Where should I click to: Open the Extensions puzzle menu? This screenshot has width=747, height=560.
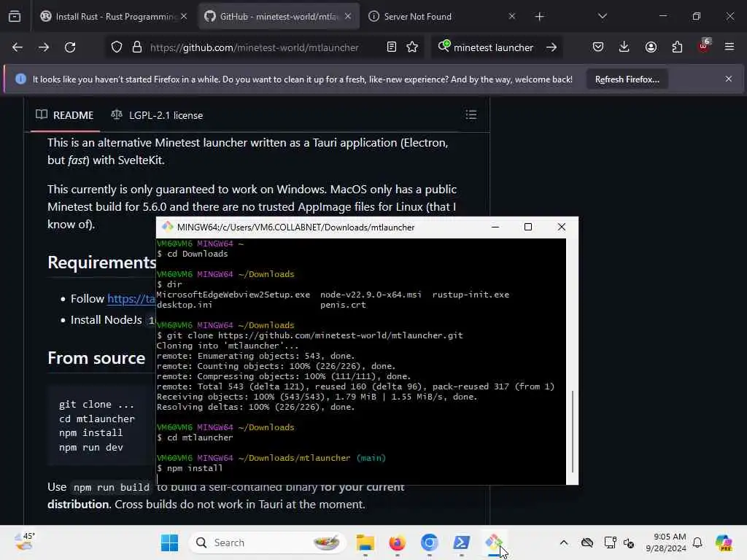(x=677, y=47)
